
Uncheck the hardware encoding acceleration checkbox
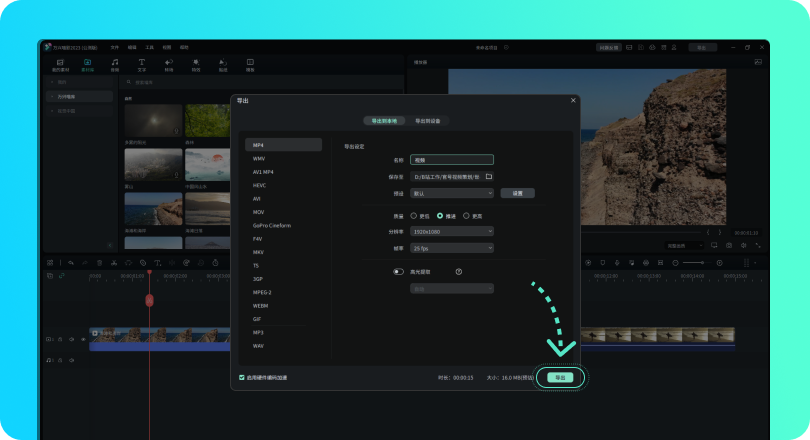[x=242, y=377]
